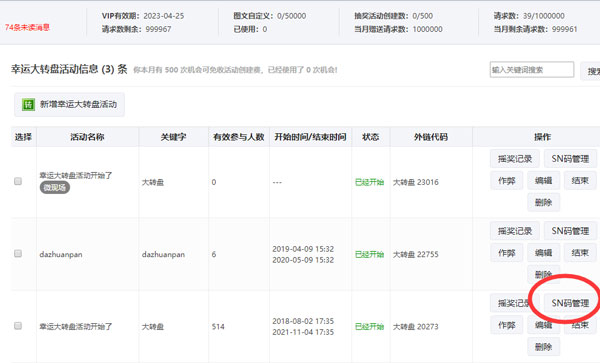Click 编辑 in the 大转盘 23016 row
Viewport: 600px width, 363px height.
[x=543, y=181]
